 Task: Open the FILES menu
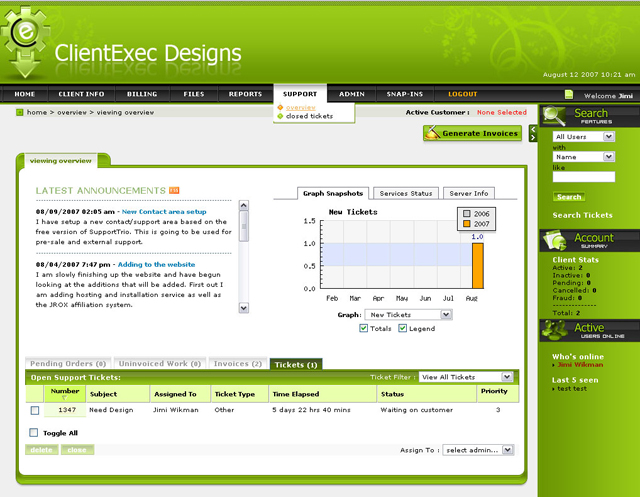193,94
